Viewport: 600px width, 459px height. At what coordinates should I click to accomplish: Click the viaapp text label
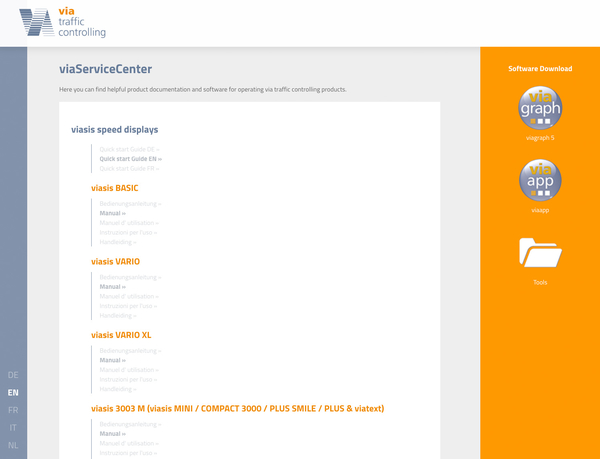tap(540, 210)
